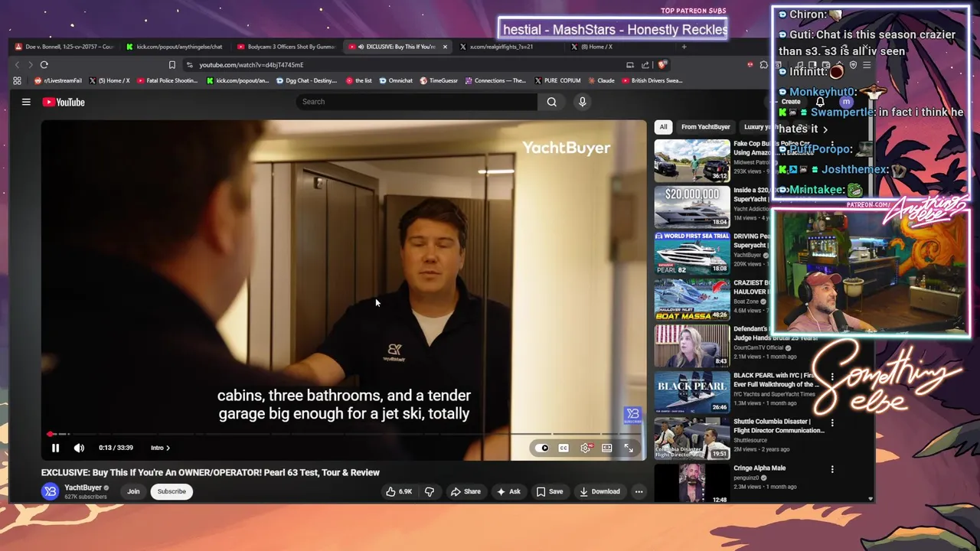Open the Omnichat bookmark
This screenshot has height=551, width=980.
(396, 80)
